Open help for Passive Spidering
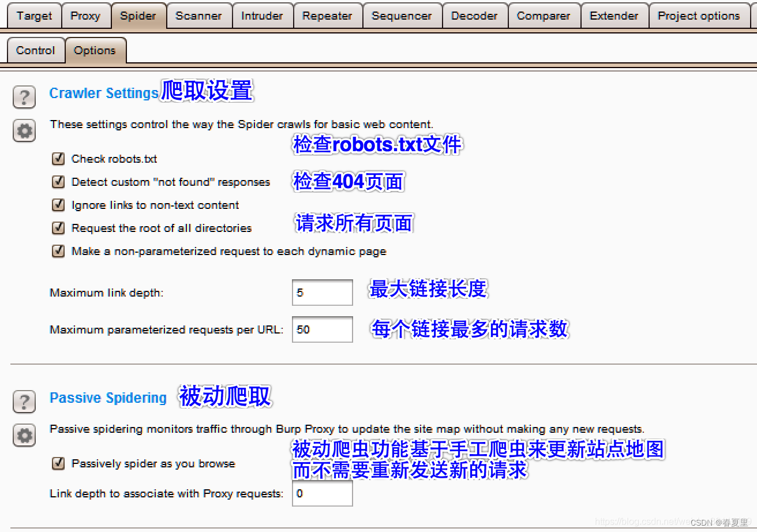757x532 pixels. pos(24,401)
